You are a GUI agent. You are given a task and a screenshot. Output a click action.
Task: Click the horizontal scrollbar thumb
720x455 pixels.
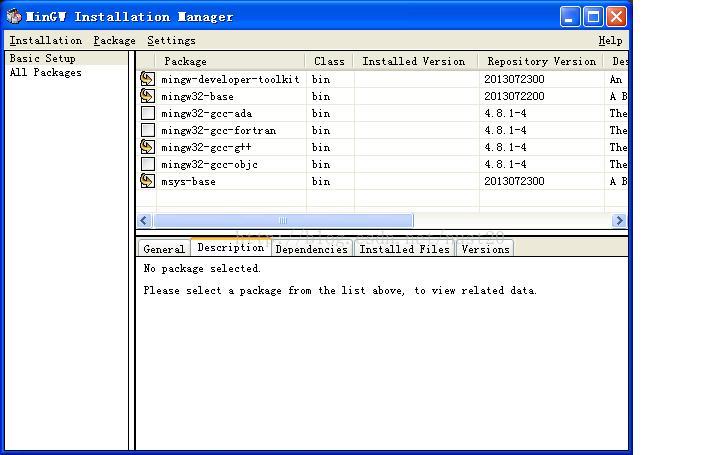pyautogui.click(x=283, y=220)
